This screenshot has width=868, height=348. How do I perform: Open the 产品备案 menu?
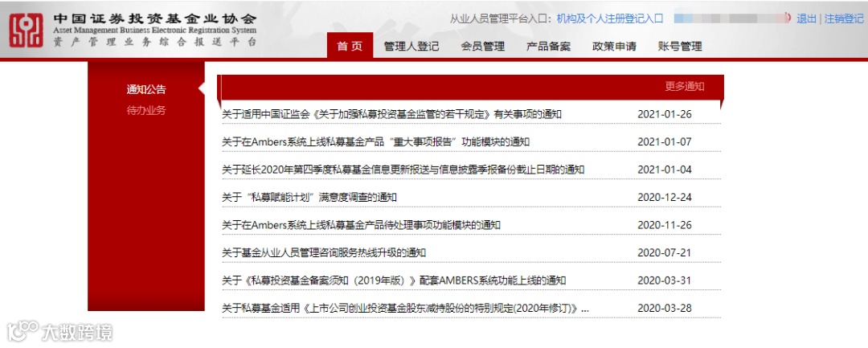[x=548, y=47]
